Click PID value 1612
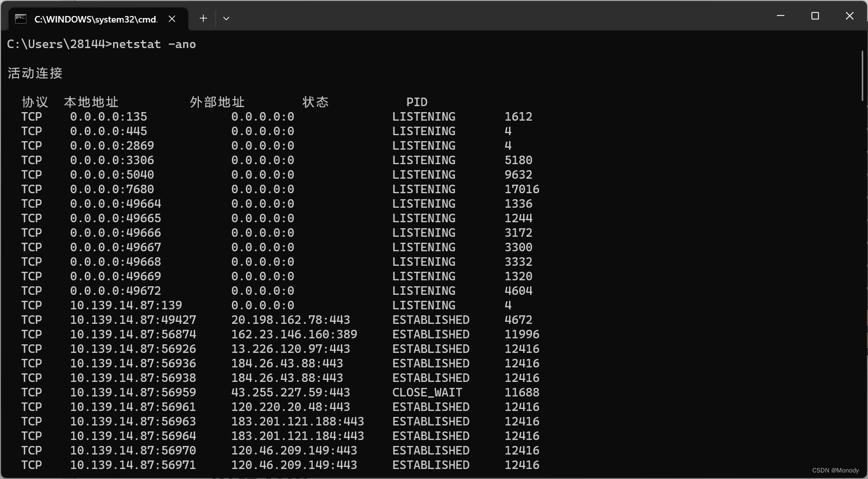Screen dimensions: 868x479 tap(519, 117)
